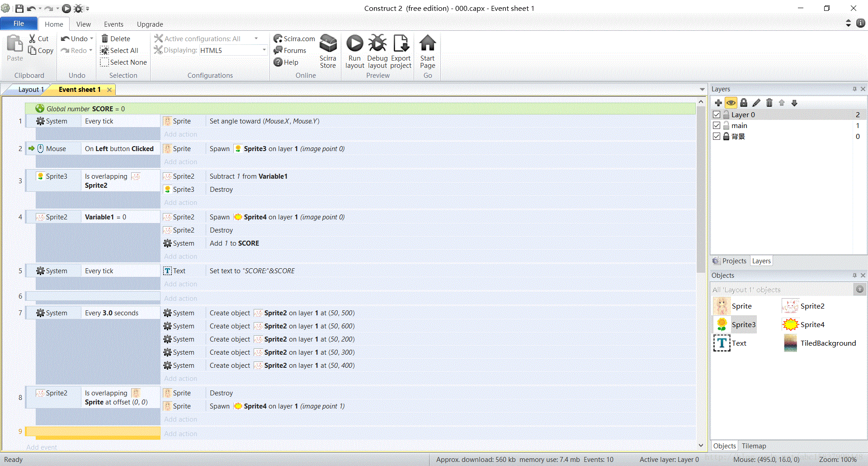Screen dimensions: 868x466
Task: Uncheck visibility checkbox for main layer
Action: point(717,125)
